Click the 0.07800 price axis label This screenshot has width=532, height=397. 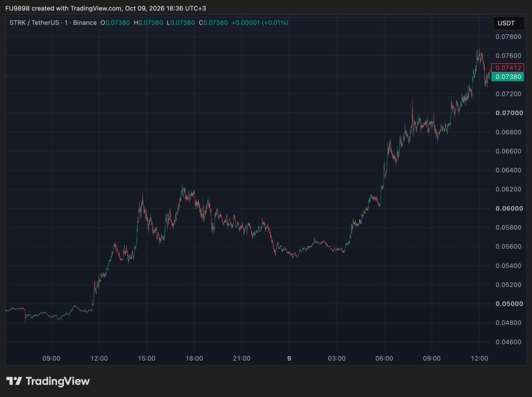pyautogui.click(x=508, y=37)
